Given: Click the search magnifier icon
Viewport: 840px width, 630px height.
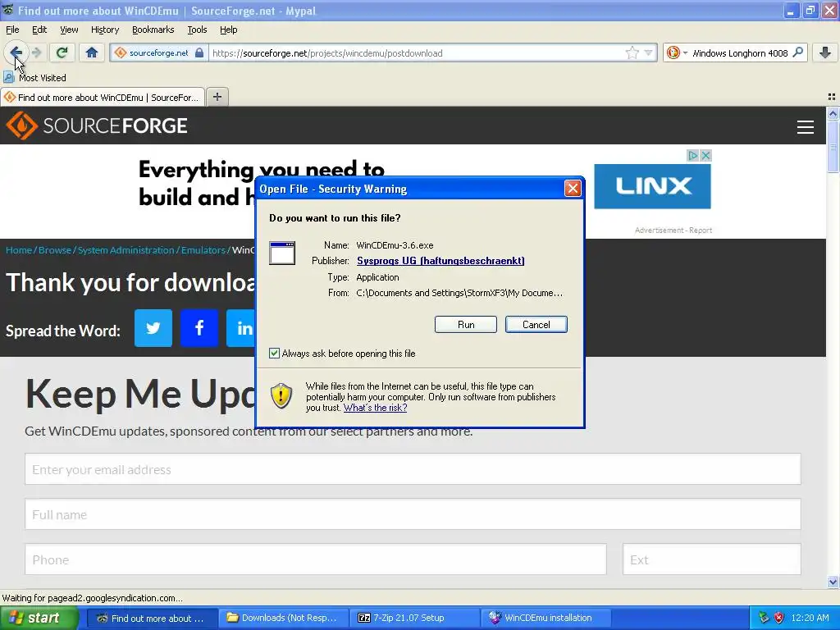Looking at the screenshot, I should [x=797, y=52].
